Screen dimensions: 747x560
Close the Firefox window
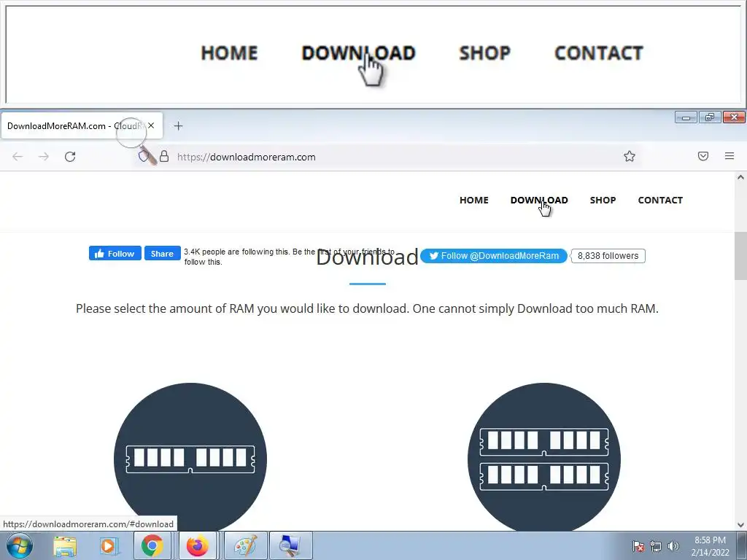click(x=734, y=117)
